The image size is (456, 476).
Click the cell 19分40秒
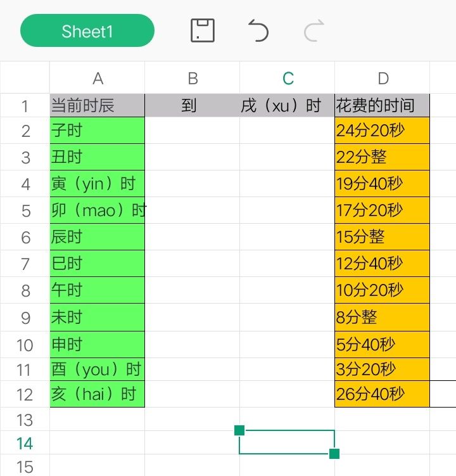point(383,184)
